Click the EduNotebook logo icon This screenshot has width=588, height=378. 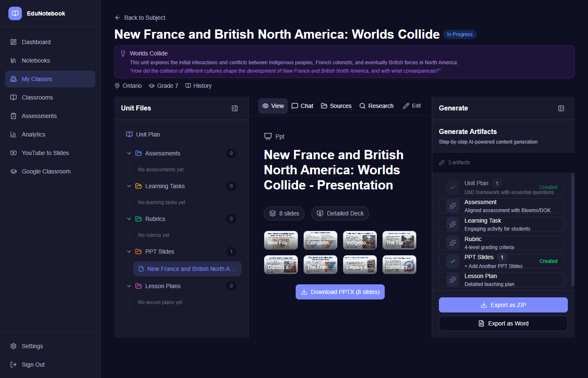pyautogui.click(x=15, y=13)
